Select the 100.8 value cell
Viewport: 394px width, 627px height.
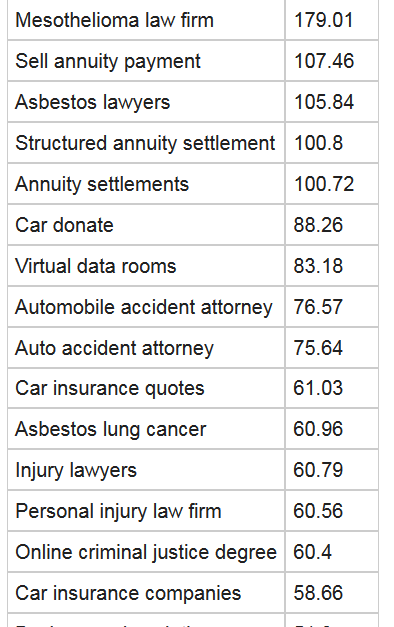coord(332,143)
